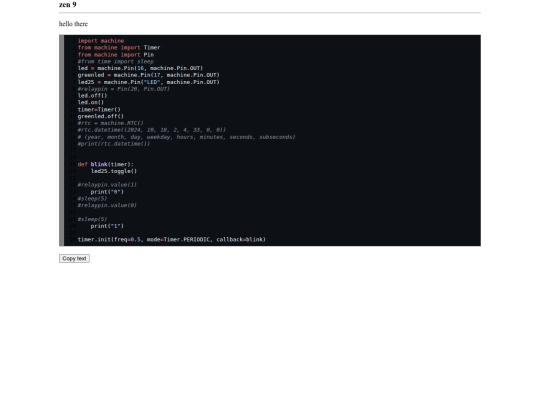This screenshot has width=540, height=405.
Task: Click the 'timer=Timer()' code line
Action: [99, 110]
